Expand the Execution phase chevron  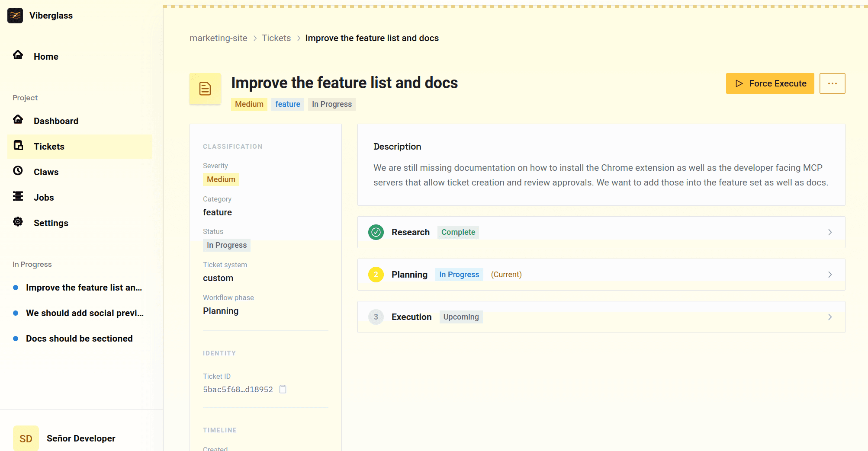tap(830, 317)
